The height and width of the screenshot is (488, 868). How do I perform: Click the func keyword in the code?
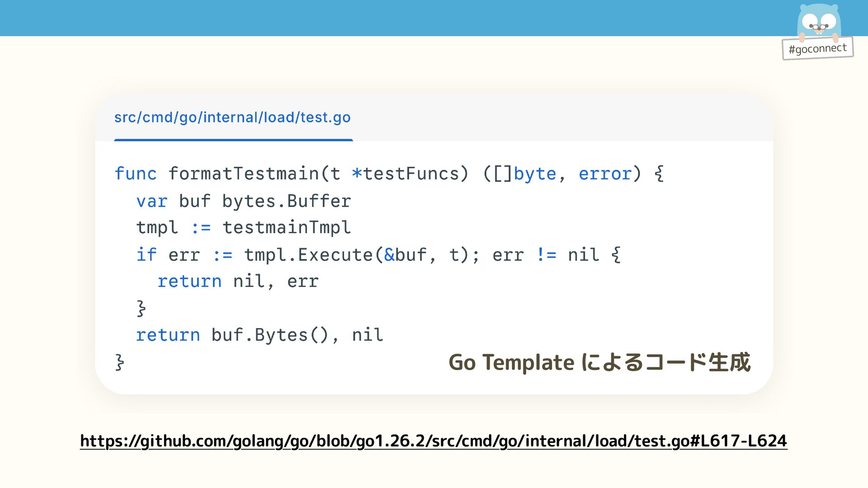click(135, 174)
